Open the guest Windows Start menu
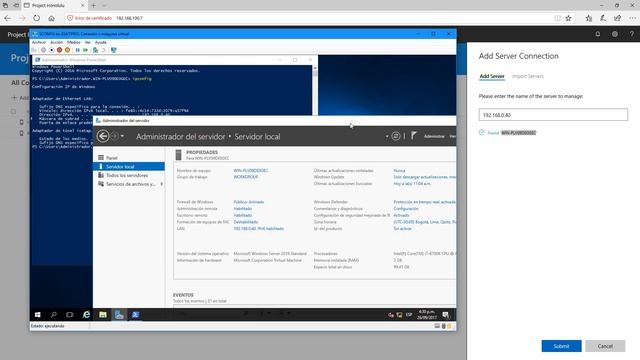640x360 pixels. [38, 315]
